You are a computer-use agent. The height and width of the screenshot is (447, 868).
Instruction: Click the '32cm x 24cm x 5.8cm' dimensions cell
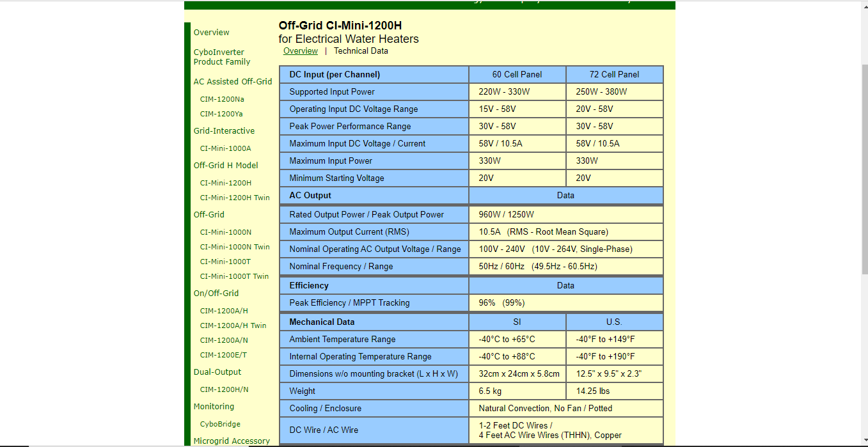tap(517, 374)
